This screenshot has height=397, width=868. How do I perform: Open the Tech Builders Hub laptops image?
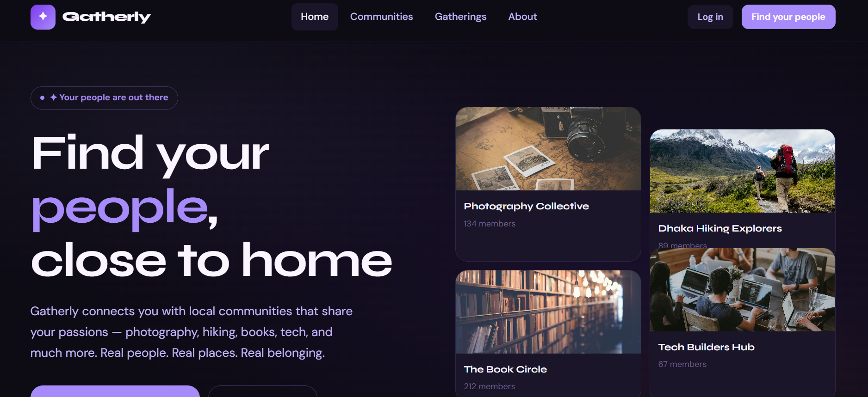(x=743, y=290)
